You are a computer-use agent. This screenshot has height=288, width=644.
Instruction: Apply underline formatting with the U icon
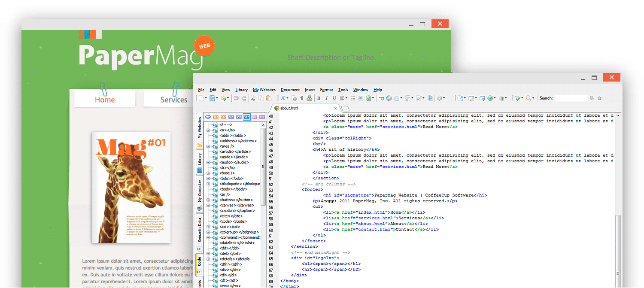334,98
